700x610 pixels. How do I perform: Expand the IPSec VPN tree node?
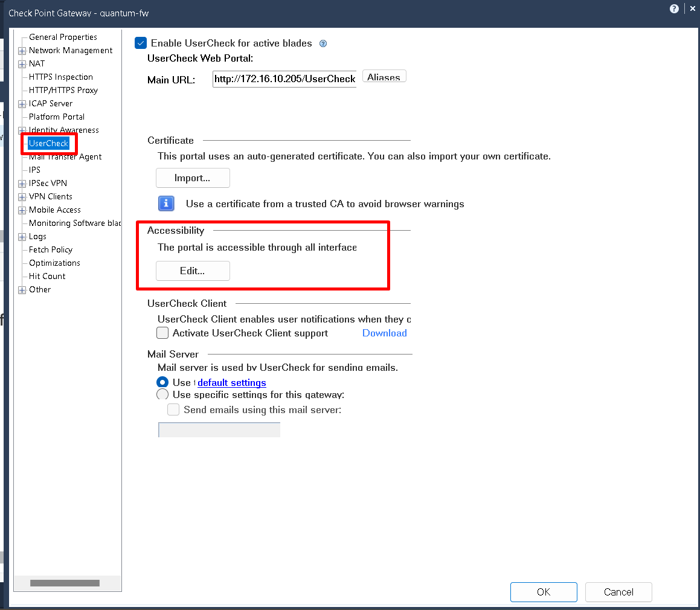point(22,184)
